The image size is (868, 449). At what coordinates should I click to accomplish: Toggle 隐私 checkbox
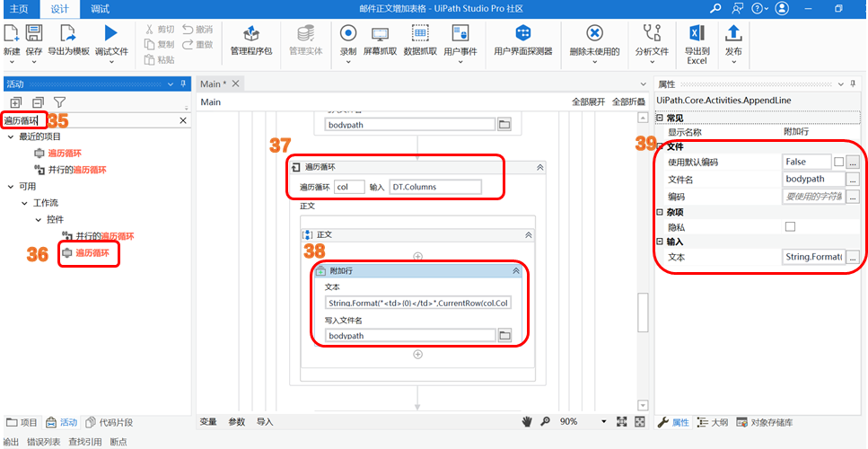tap(790, 226)
